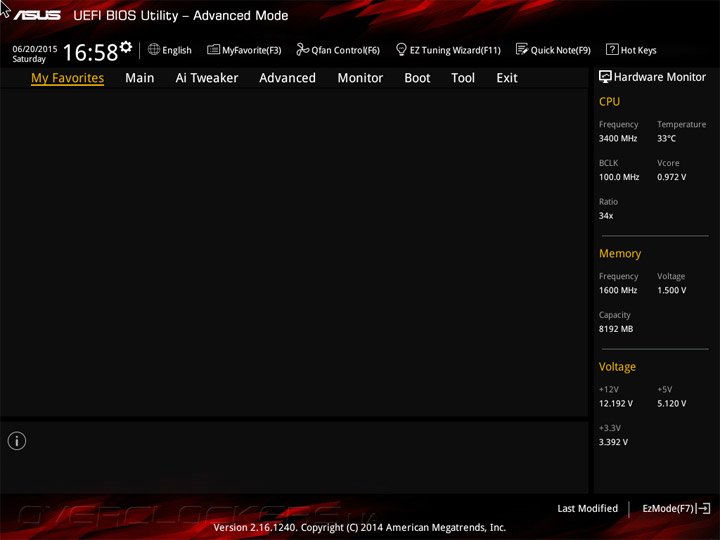Open the My Favorites tab
The height and width of the screenshot is (540, 720).
68,78
